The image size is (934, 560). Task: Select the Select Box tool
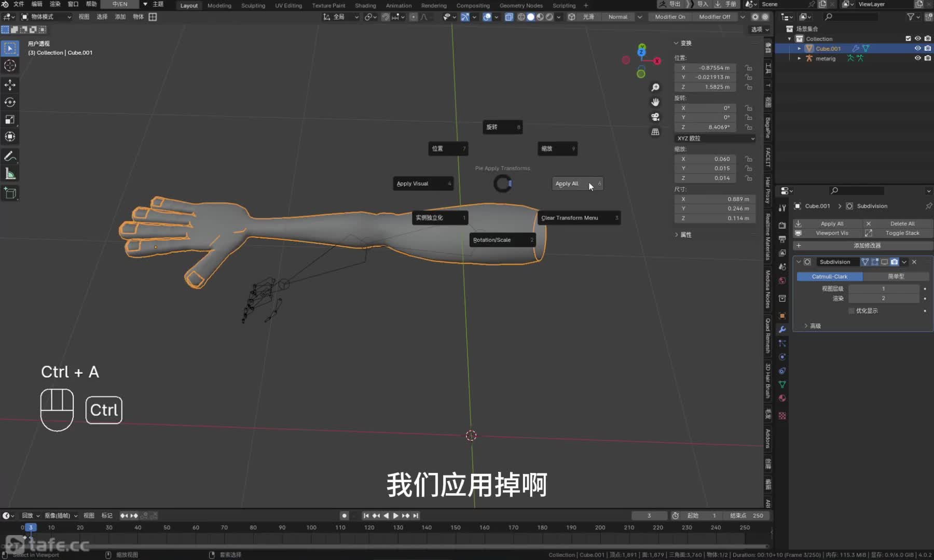[10, 48]
